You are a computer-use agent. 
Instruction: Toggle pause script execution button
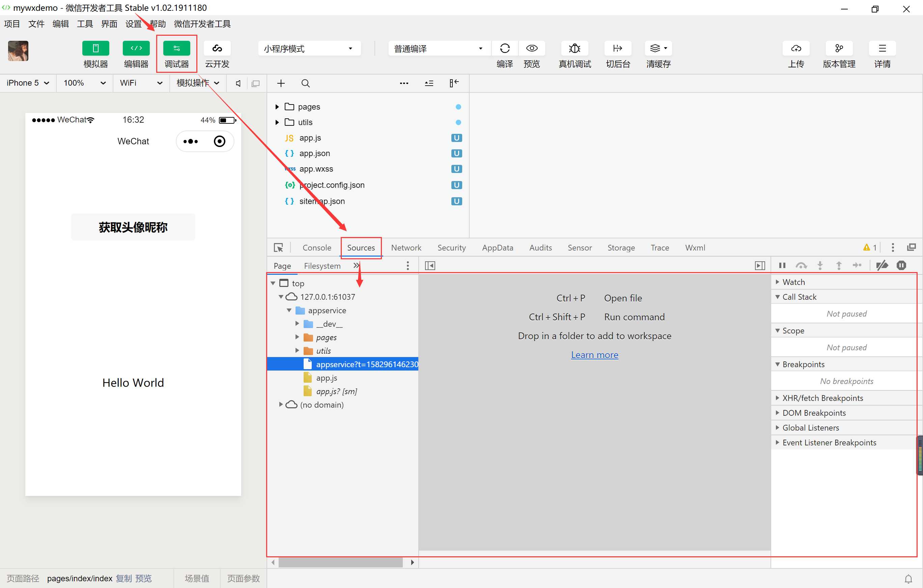[x=782, y=265]
